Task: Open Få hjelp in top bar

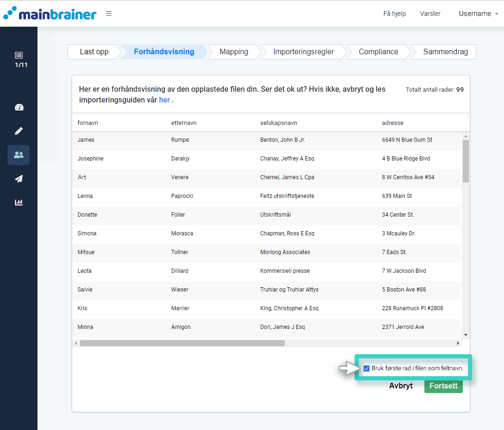Action: point(394,14)
